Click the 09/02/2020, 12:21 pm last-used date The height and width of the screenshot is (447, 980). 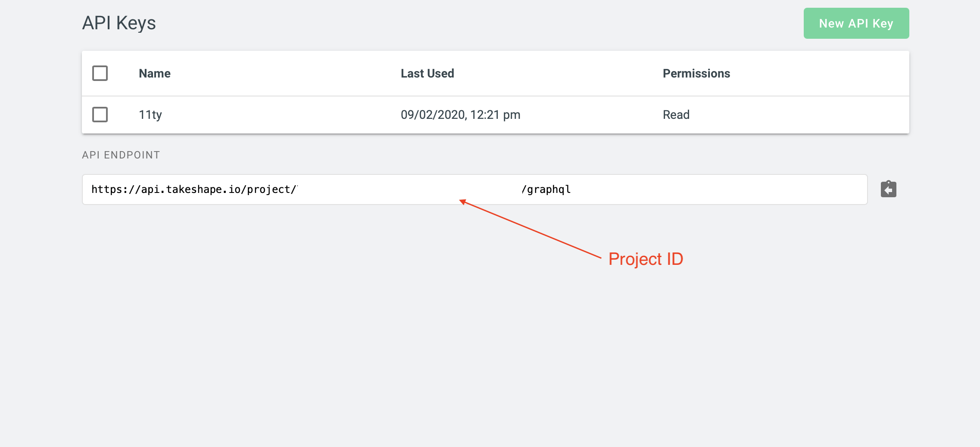coord(461,115)
